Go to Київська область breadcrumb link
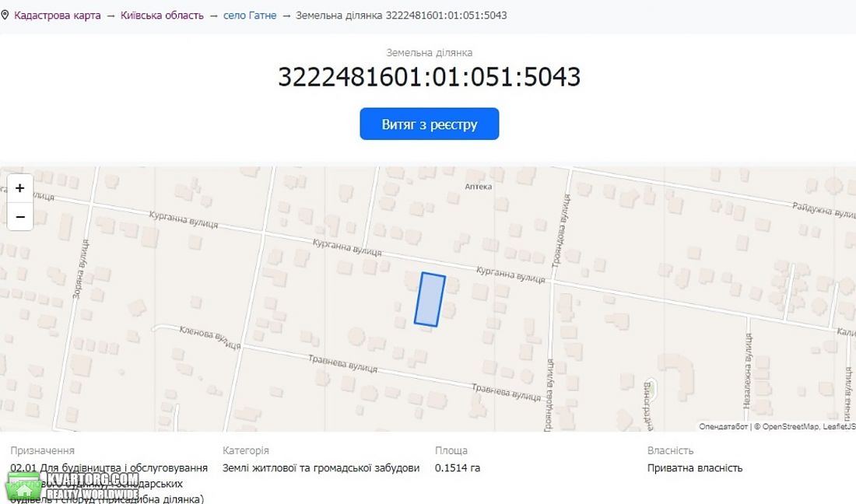 click(162, 16)
